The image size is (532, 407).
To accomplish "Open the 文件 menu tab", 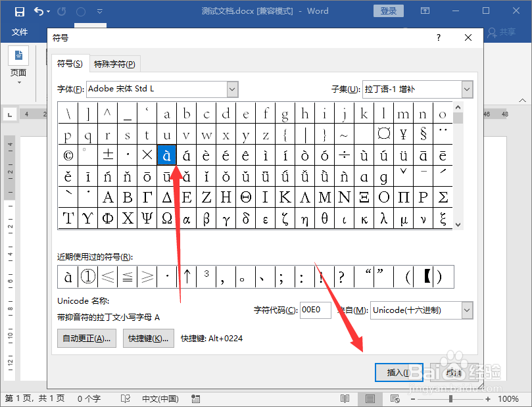I will pyautogui.click(x=20, y=32).
